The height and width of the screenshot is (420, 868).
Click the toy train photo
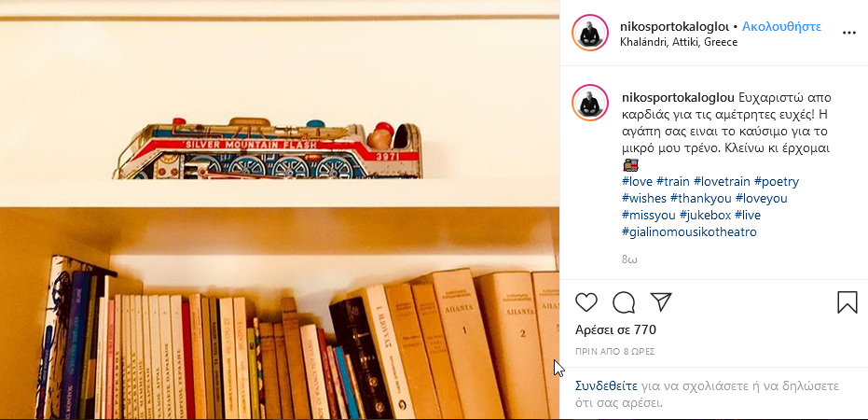point(280,210)
